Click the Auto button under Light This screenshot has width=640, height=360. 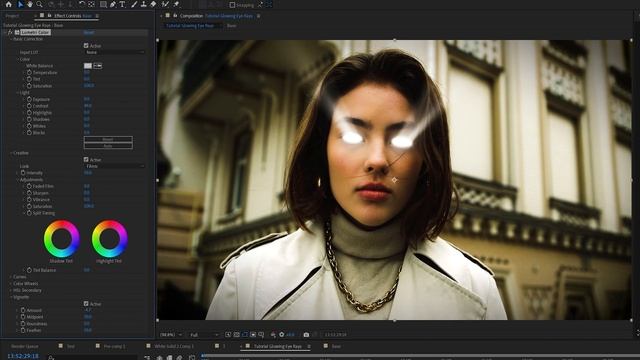pyautogui.click(x=108, y=146)
